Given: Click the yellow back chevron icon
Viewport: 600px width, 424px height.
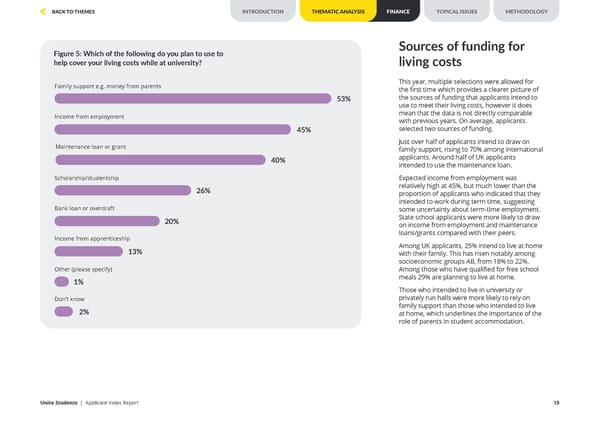Looking at the screenshot, I should tap(41, 12).
